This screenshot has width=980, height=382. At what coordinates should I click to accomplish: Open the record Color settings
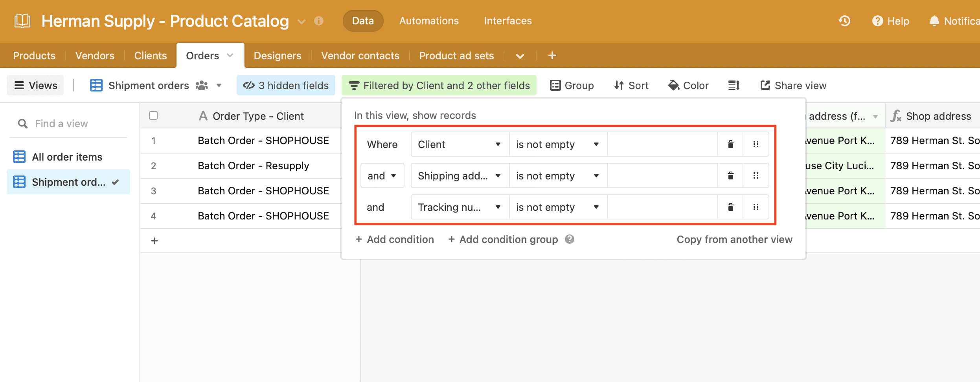(688, 85)
